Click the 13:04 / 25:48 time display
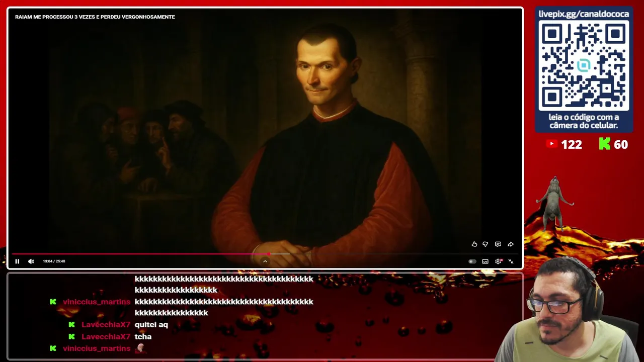This screenshot has height=362, width=644. 54,261
